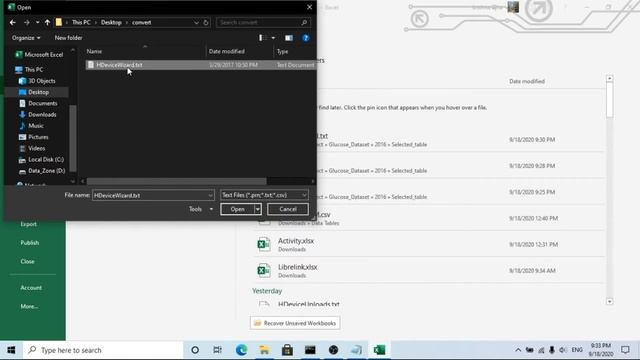
Task: Open the Tools dropdown
Action: pyautogui.click(x=201, y=209)
